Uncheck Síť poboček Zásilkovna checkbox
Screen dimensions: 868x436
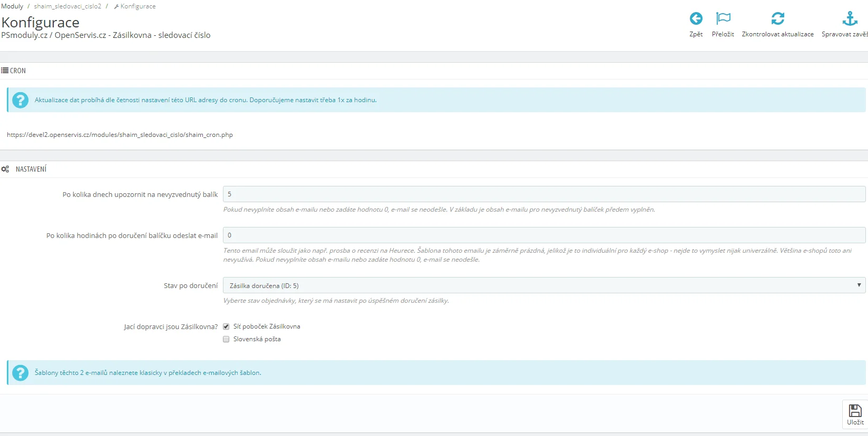[226, 326]
